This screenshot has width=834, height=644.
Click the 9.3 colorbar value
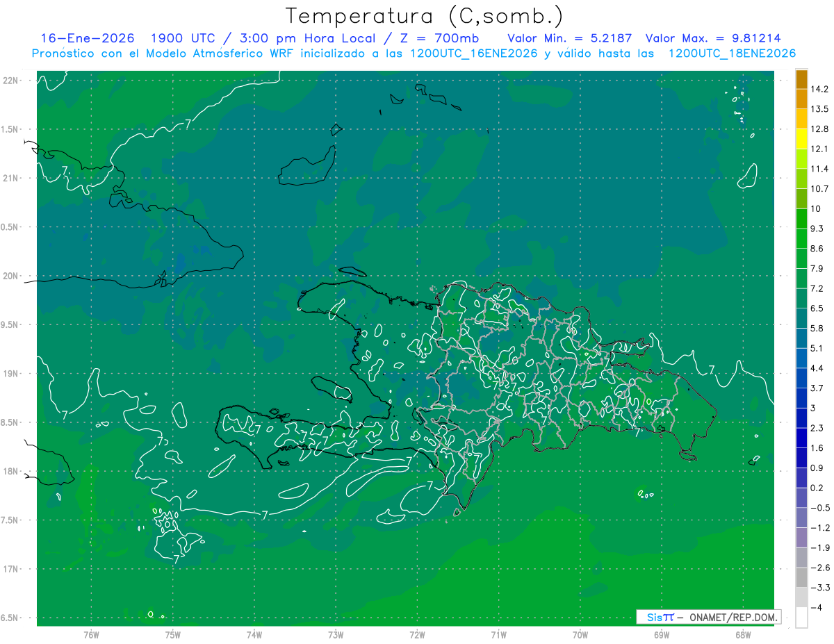pyautogui.click(x=817, y=229)
